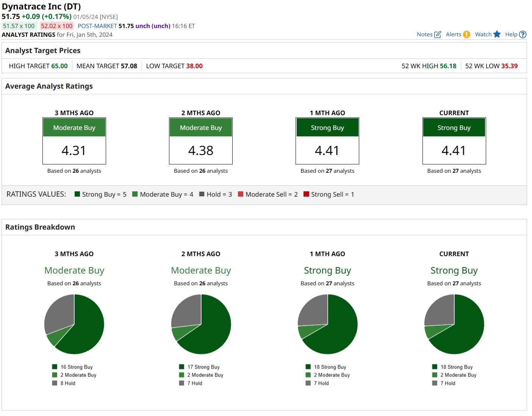
Task: Click the Help link text
Action: [x=511, y=34]
